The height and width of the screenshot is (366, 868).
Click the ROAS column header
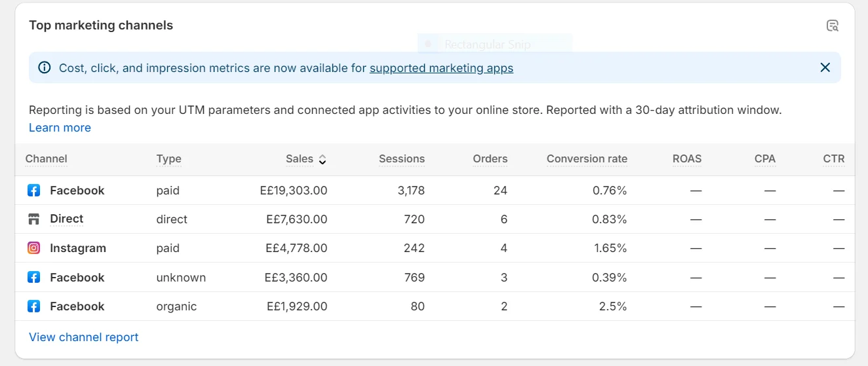tap(686, 158)
